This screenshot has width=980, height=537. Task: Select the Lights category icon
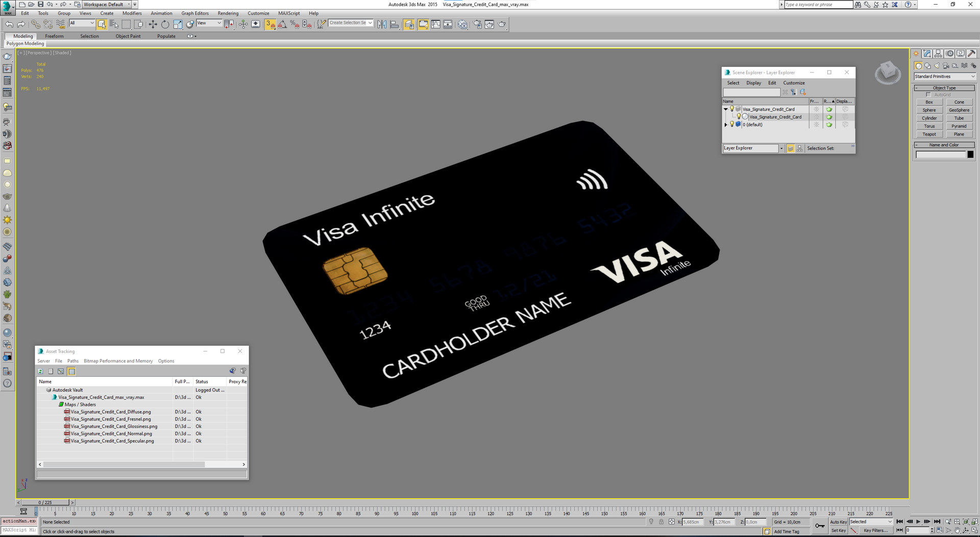pos(937,66)
